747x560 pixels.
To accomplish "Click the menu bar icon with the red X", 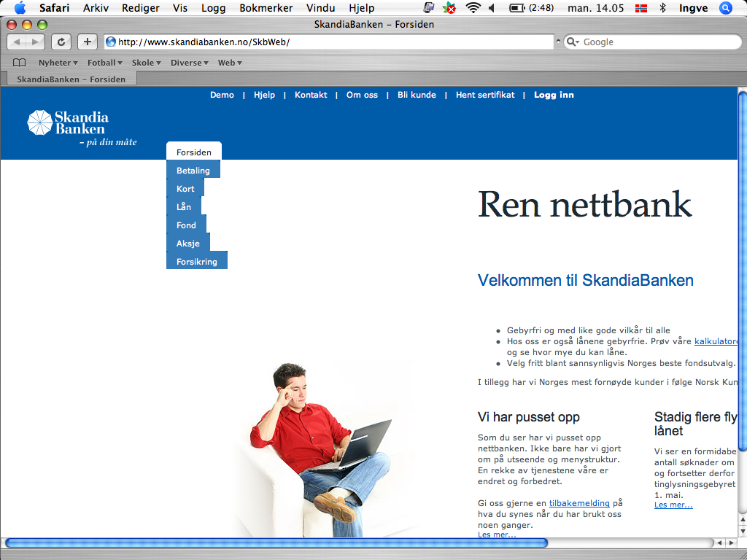I will 449,7.
